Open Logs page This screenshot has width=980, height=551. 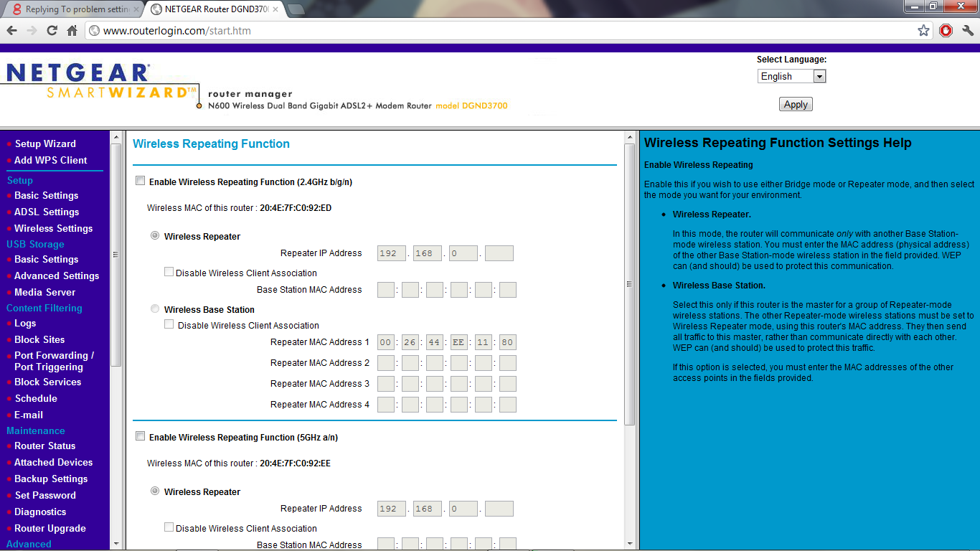pos(25,323)
